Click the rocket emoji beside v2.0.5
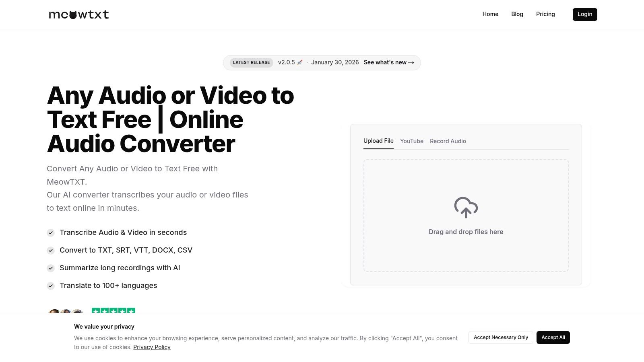This screenshot has height=362, width=644. [x=300, y=62]
